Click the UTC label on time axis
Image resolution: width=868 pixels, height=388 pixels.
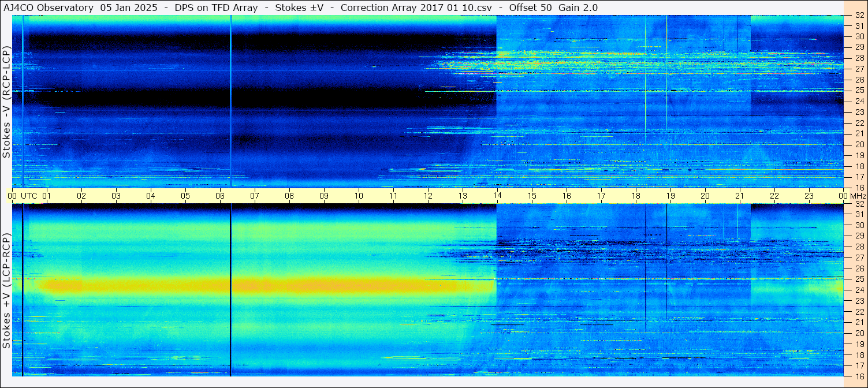click(29, 196)
